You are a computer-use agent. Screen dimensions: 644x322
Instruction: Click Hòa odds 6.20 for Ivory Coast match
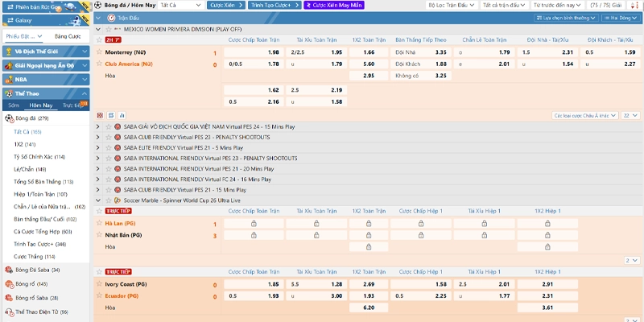click(369, 308)
